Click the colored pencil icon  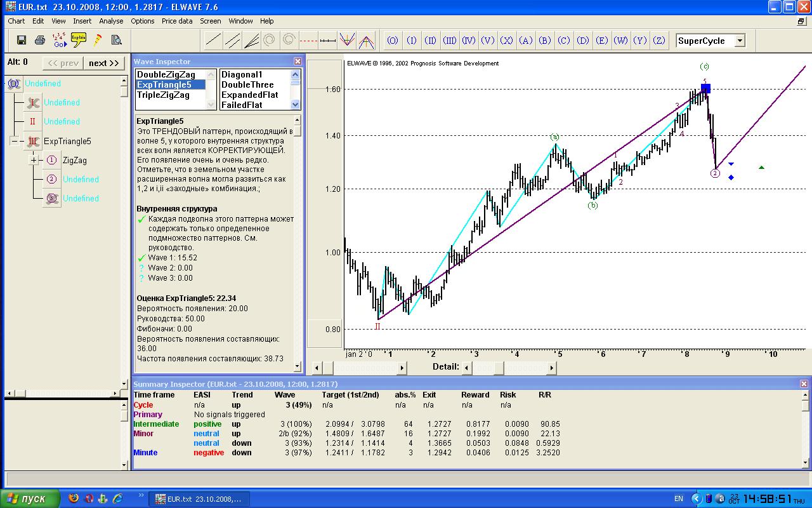98,40
